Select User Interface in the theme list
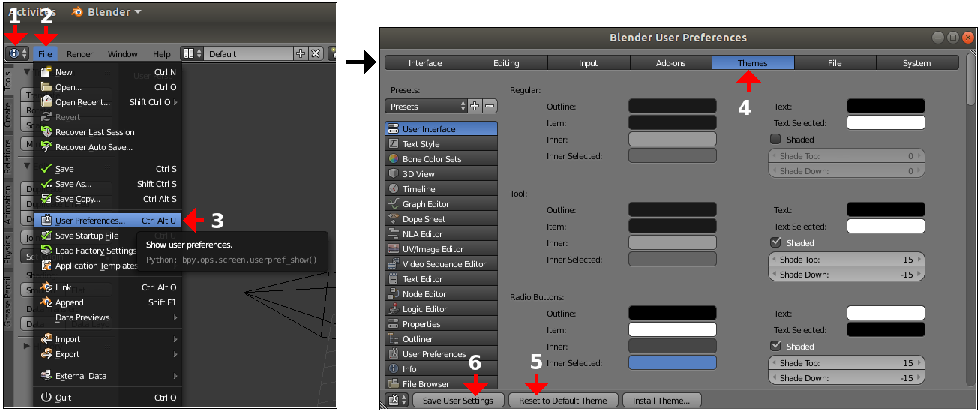Screen dimensions: 980x412 [x=441, y=128]
